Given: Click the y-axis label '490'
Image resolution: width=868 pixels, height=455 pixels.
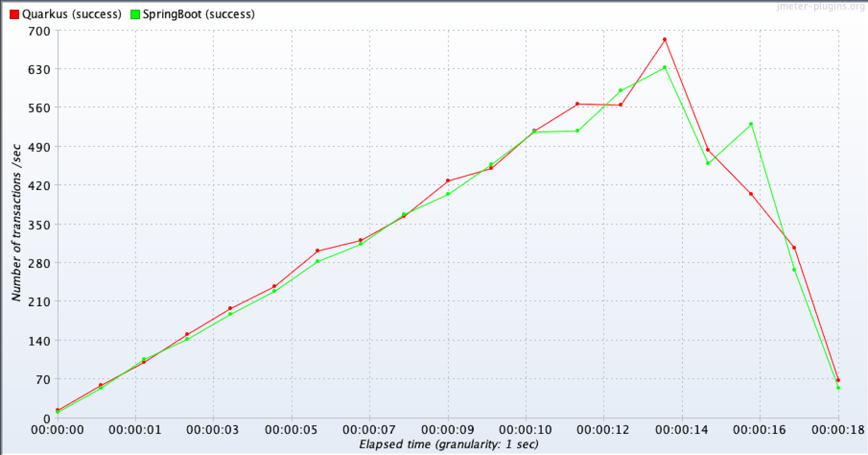Looking at the screenshot, I should 39,147.
